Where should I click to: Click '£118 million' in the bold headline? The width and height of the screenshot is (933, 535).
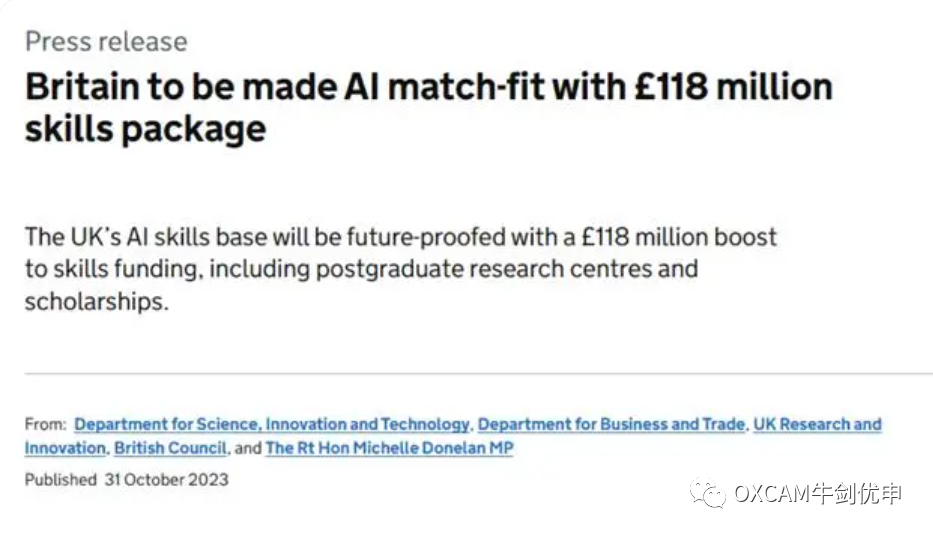pyautogui.click(x=734, y=86)
